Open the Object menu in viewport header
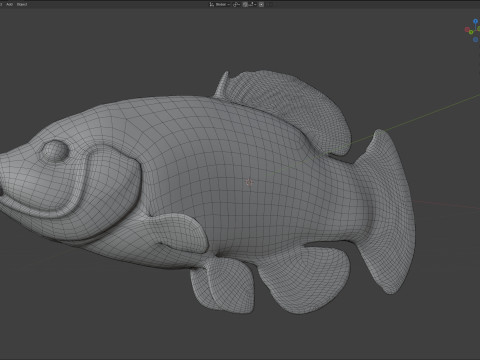Viewport: 480px width, 360px height. tap(22, 4)
